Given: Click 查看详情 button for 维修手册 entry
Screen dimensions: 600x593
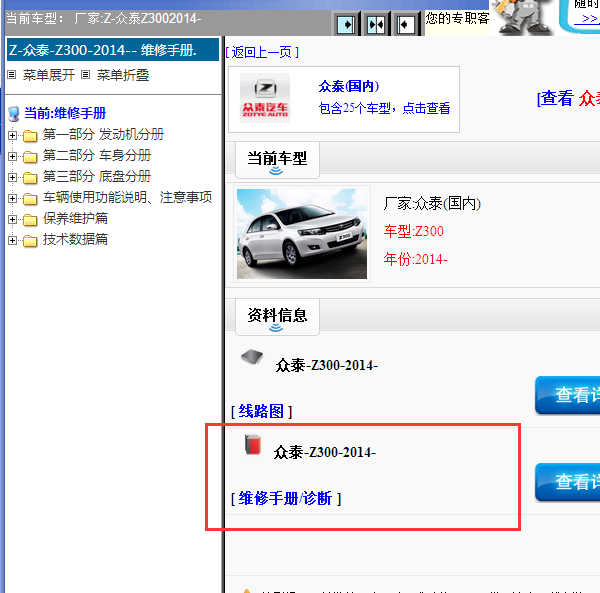Looking at the screenshot, I should 568,482.
